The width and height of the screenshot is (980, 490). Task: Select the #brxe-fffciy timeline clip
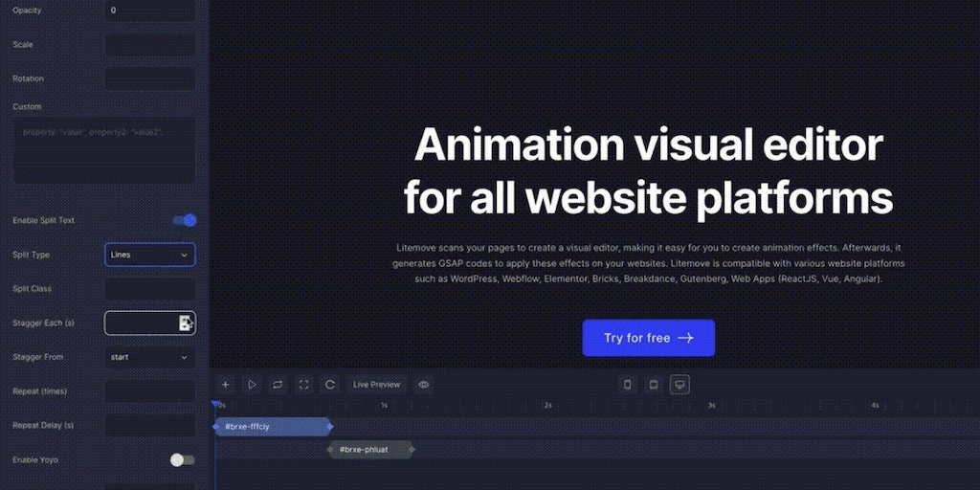coord(273,427)
